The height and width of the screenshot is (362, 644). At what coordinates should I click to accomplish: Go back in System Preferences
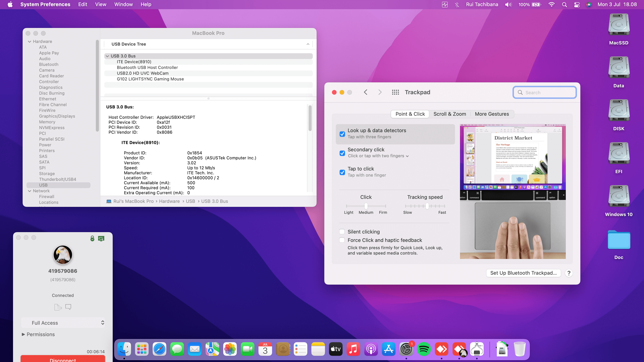click(366, 93)
